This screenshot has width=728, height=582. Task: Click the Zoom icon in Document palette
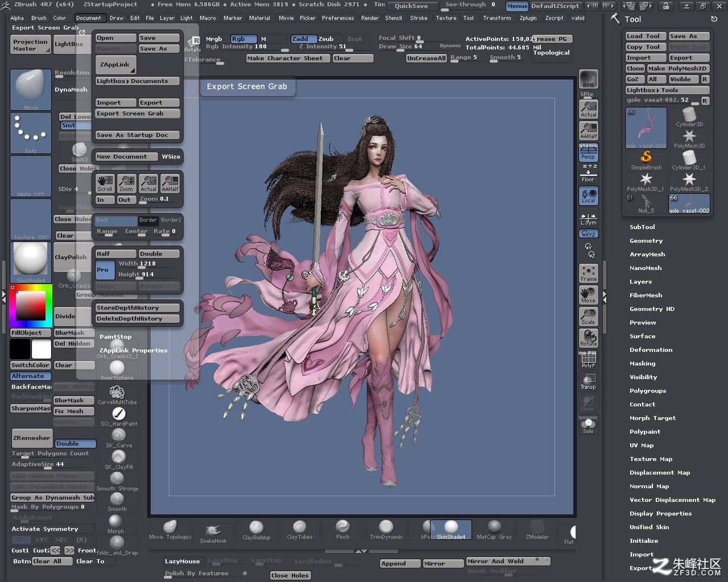click(126, 183)
